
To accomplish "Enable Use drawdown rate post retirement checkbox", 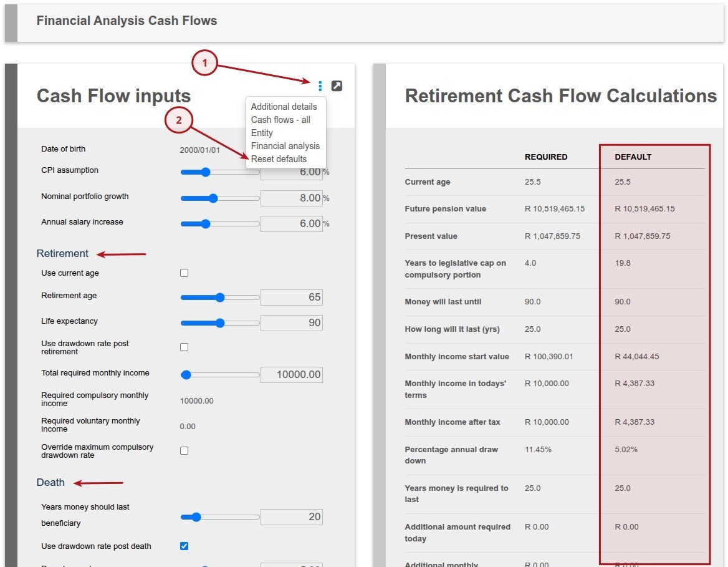I will tap(184, 347).
